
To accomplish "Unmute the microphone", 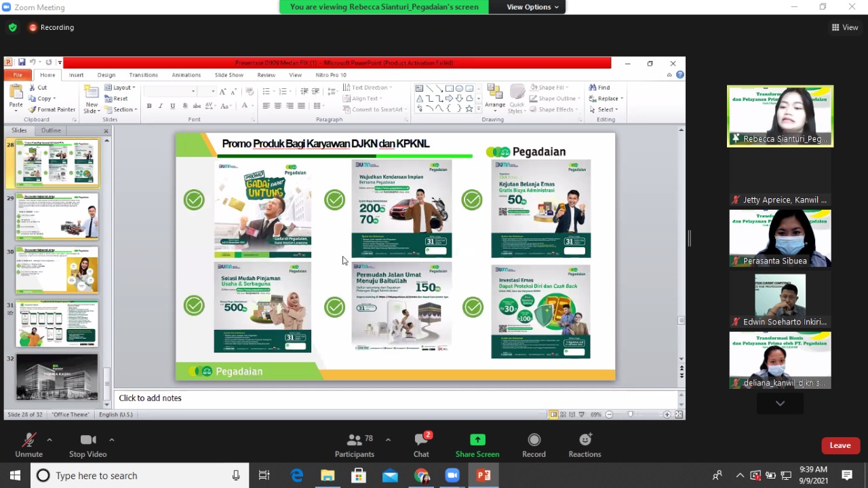I will (28, 445).
